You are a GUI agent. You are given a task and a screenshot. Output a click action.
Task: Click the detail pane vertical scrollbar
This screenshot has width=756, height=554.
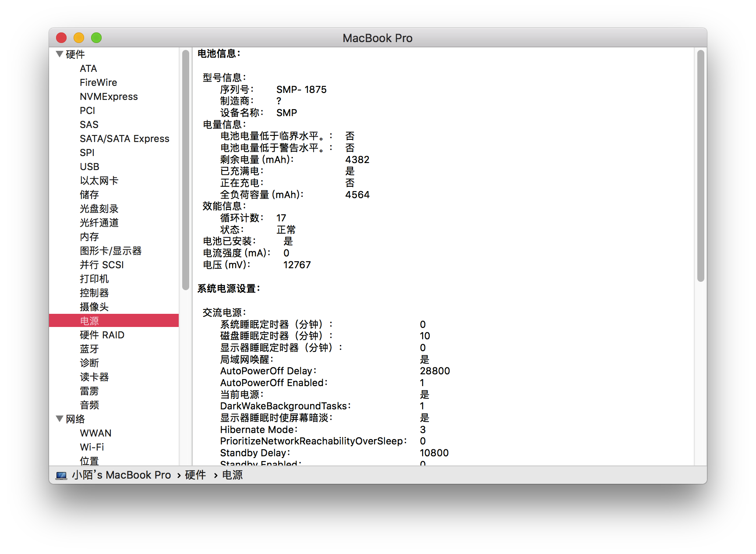[700, 166]
